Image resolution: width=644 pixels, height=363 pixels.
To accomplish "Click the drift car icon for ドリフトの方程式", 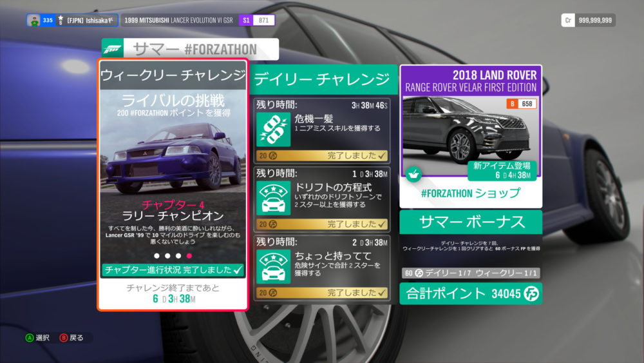I will click(275, 199).
